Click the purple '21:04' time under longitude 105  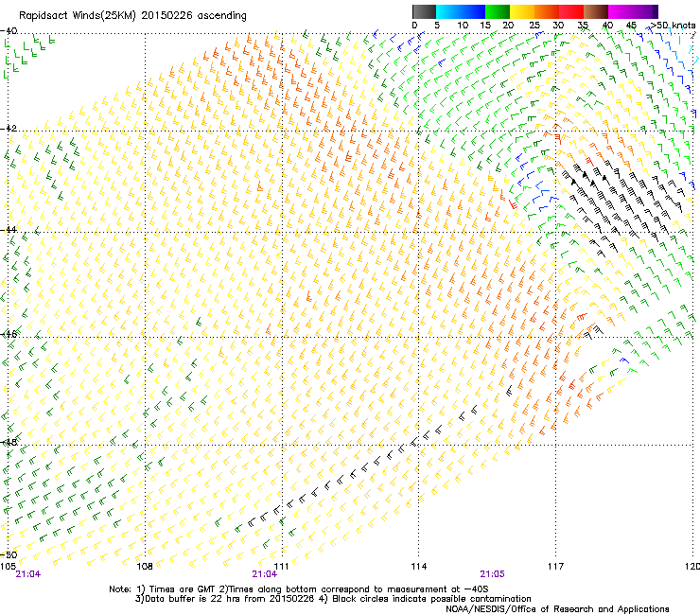pos(28,574)
